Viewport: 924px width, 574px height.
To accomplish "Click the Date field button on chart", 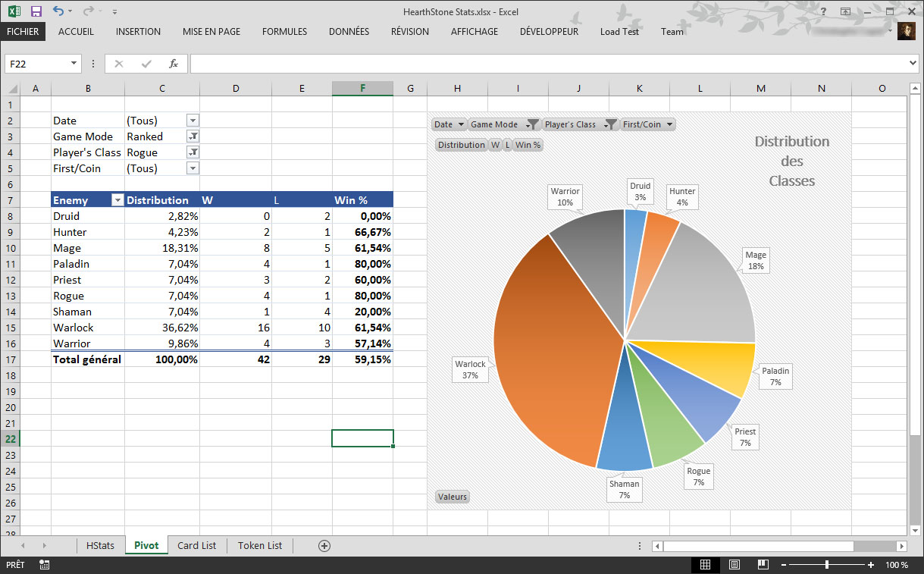I will click(449, 124).
